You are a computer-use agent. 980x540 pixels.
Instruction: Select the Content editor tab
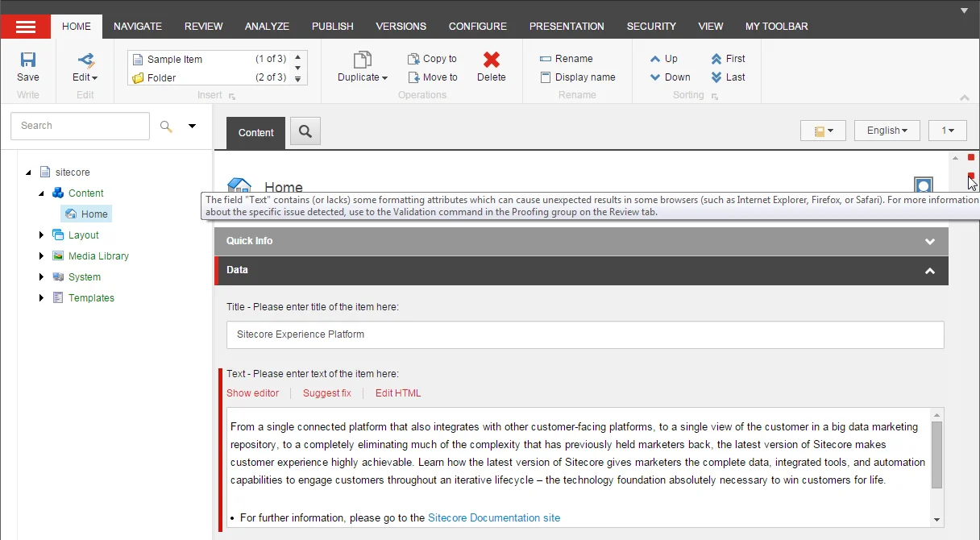(x=256, y=133)
